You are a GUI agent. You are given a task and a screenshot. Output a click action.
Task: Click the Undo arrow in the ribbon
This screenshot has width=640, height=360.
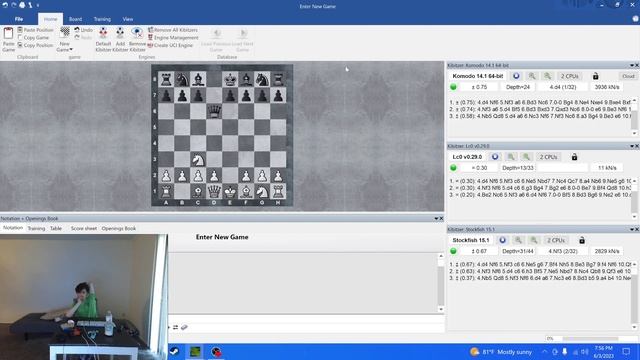(x=83, y=30)
